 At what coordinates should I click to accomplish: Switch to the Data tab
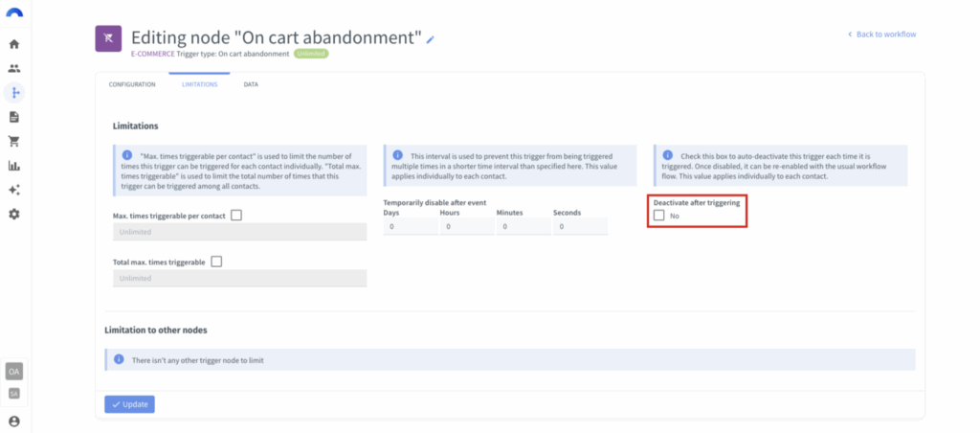click(x=251, y=85)
